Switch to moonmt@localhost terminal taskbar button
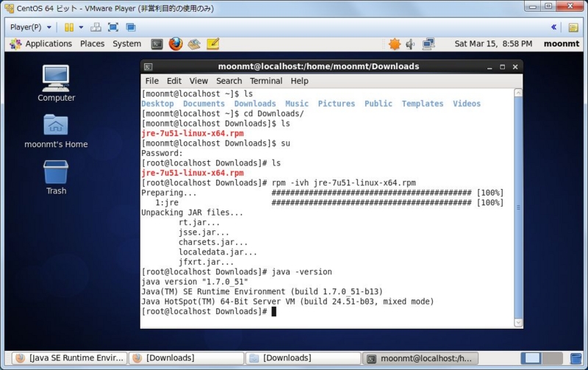 420,359
